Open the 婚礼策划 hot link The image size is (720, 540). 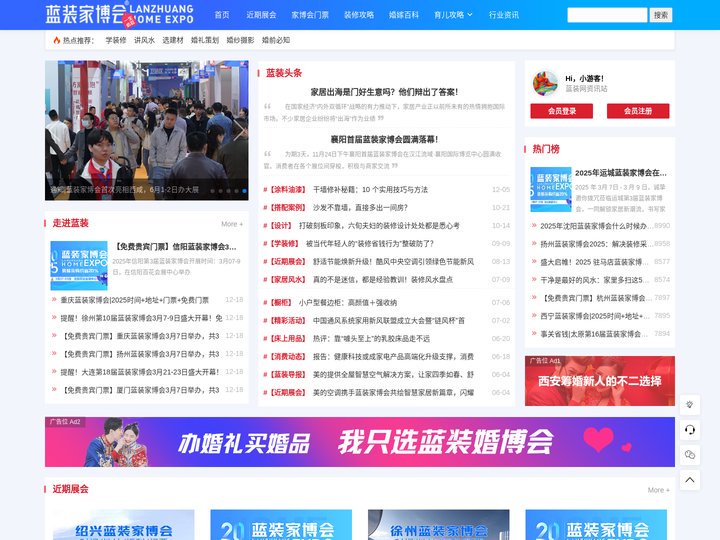pyautogui.click(x=205, y=40)
